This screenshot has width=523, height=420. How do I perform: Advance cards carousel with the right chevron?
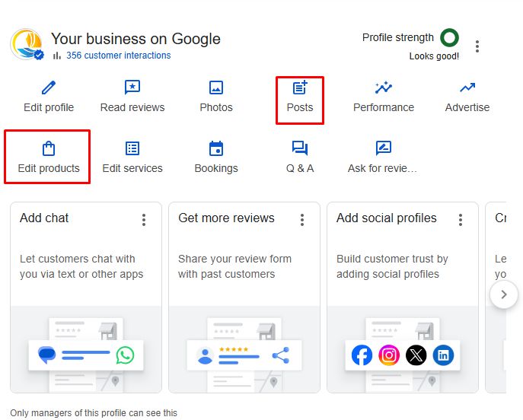(504, 294)
